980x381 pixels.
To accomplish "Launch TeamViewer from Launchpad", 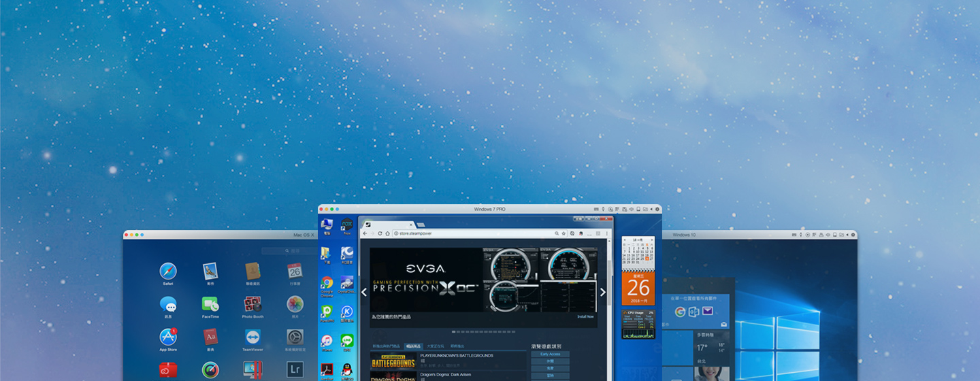I will point(252,337).
